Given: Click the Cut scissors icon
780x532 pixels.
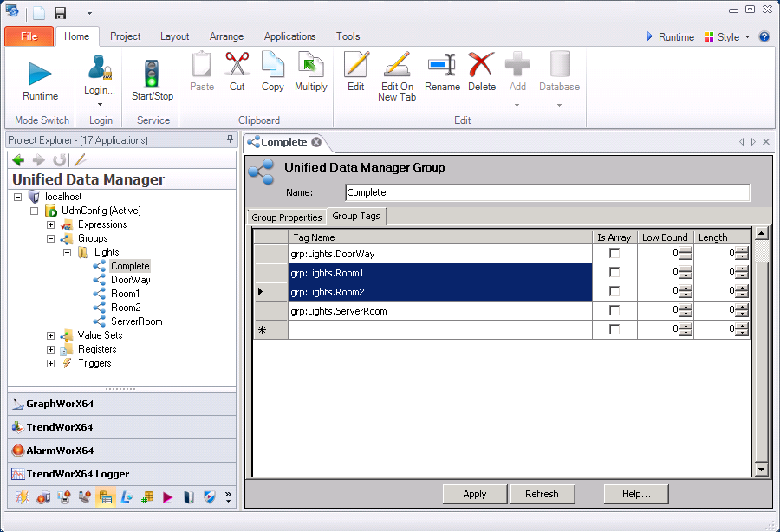Looking at the screenshot, I should click(237, 65).
